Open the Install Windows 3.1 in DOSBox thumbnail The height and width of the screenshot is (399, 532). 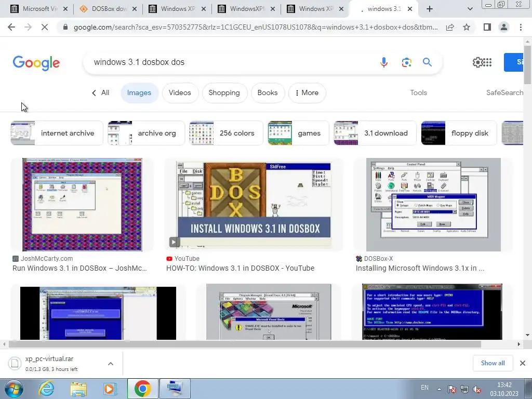[x=254, y=205]
